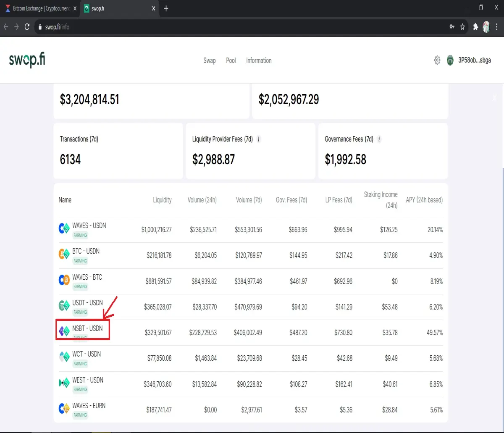The height and width of the screenshot is (433, 504).
Task: Open the WCT - USDN pool name
Action: pos(87,354)
